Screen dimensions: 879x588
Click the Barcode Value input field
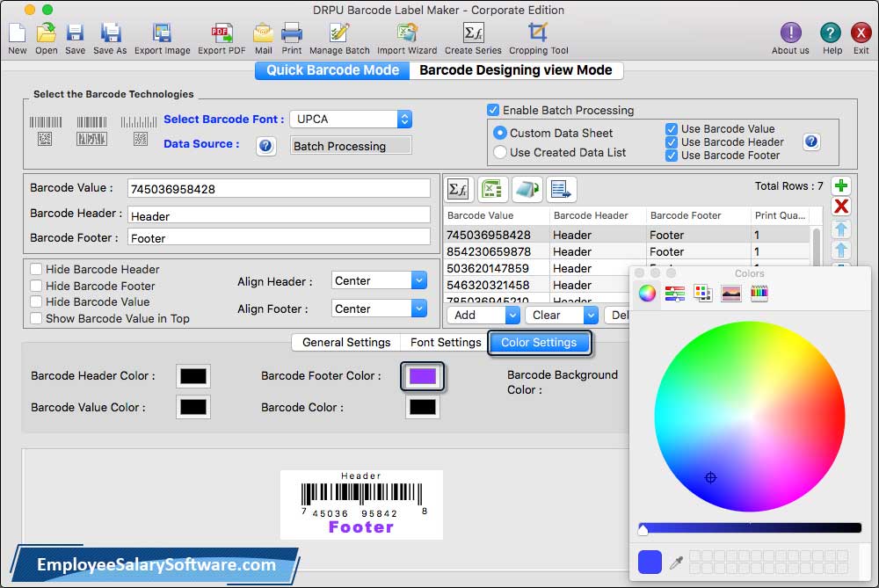point(279,189)
